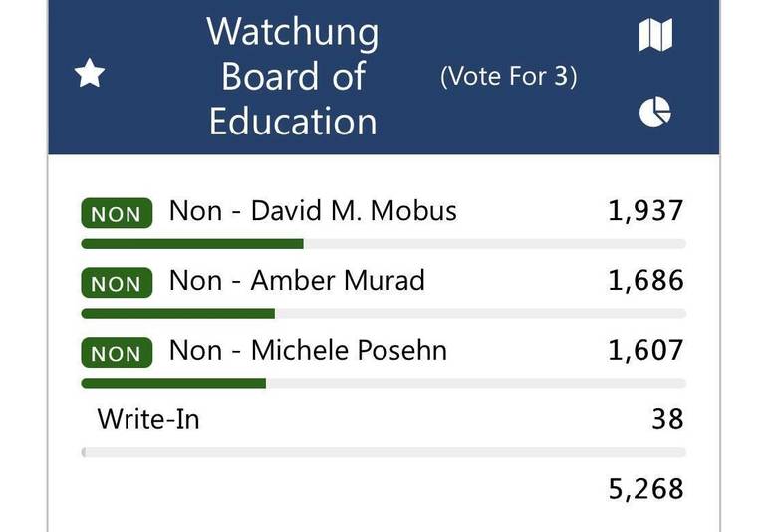Select the Watchung Board of Education title
The width and height of the screenshot is (767, 532).
click(293, 76)
